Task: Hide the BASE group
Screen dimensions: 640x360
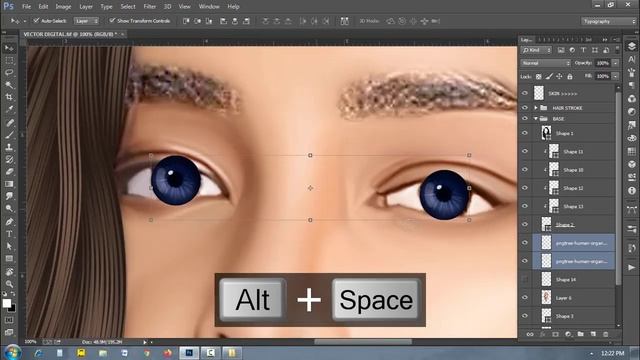Action: (x=525, y=119)
